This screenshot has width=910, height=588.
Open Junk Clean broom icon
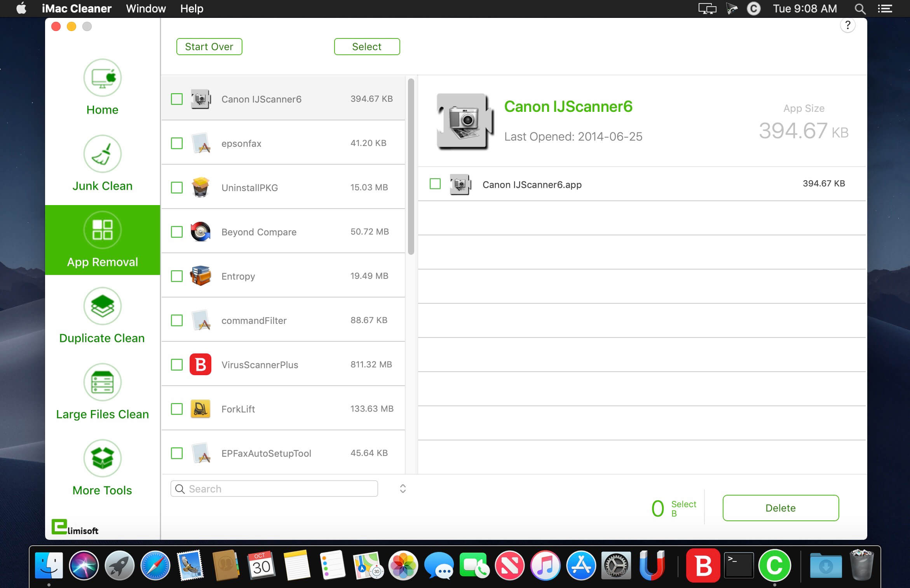point(103,154)
